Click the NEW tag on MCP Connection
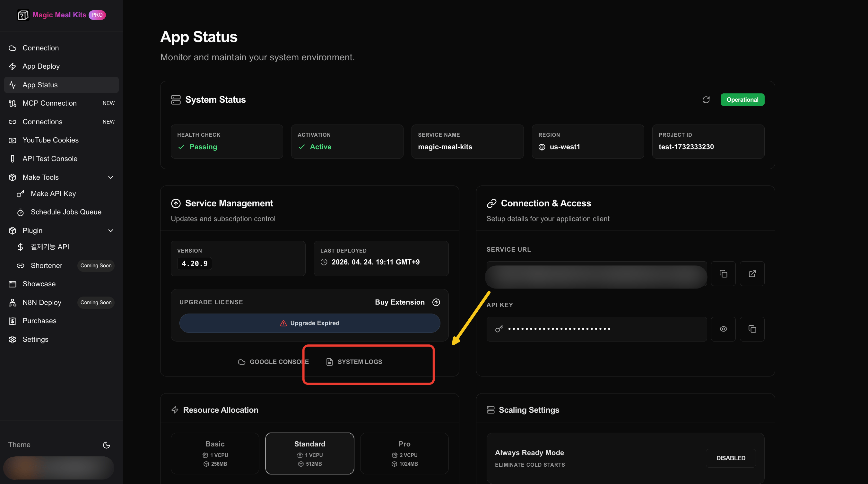This screenshot has height=484, width=868. pyautogui.click(x=108, y=103)
